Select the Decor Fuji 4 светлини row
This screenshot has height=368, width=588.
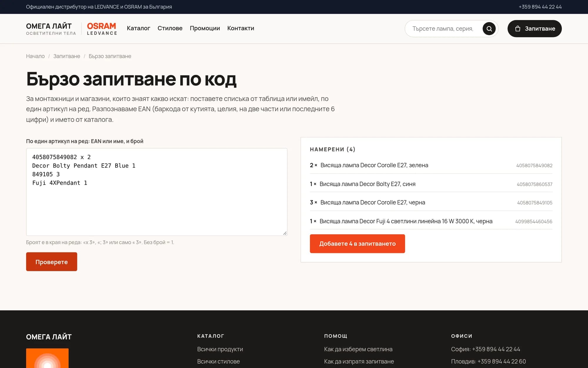point(431,221)
